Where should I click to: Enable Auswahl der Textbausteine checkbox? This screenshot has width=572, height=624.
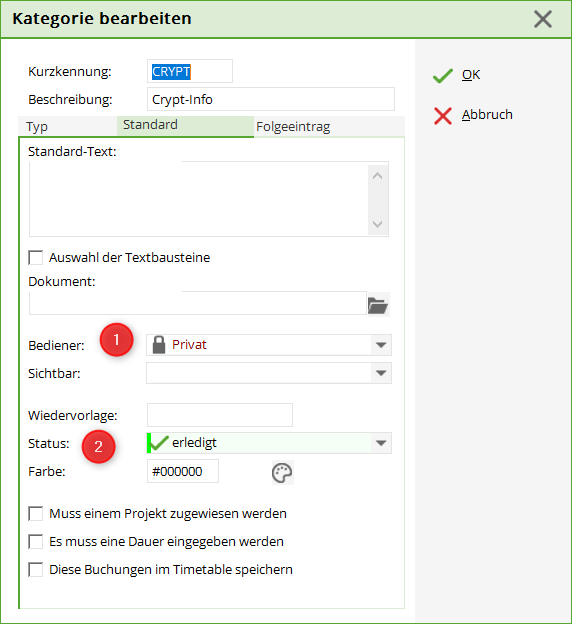[x=36, y=257]
